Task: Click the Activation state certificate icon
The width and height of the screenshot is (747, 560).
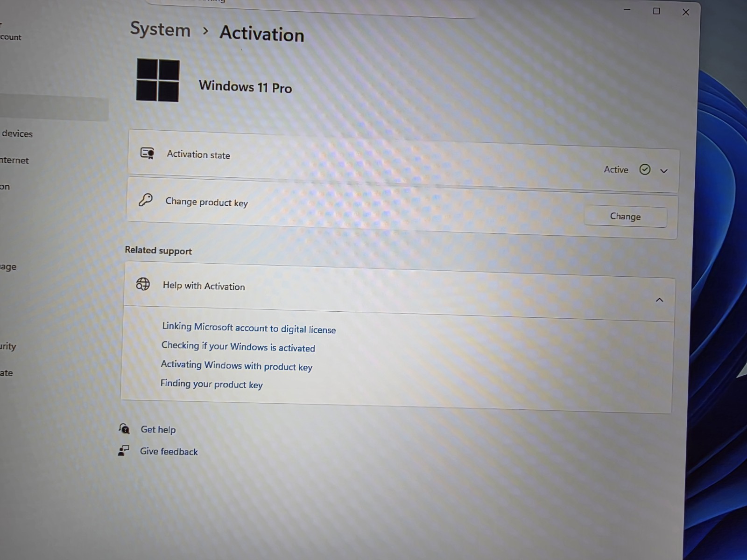Action: [148, 153]
